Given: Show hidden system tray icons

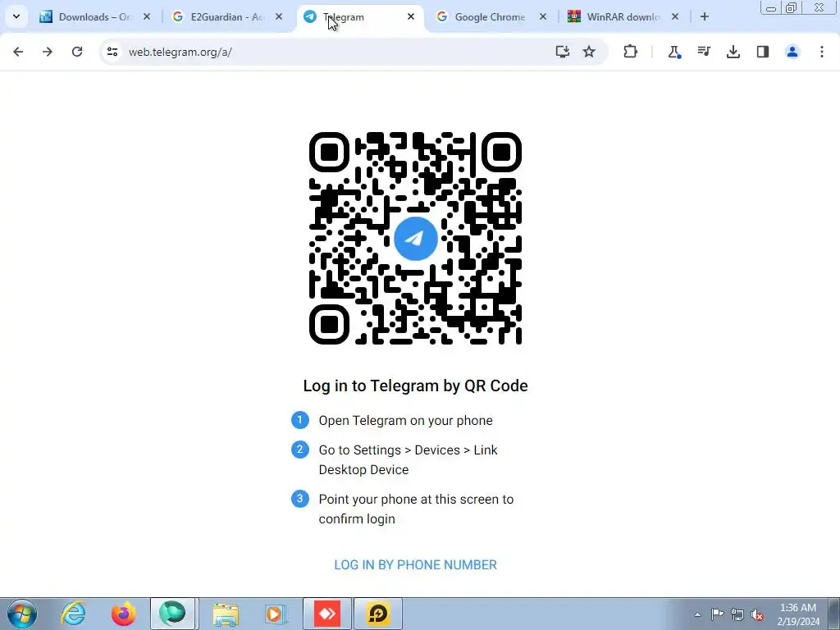Looking at the screenshot, I should (x=697, y=614).
